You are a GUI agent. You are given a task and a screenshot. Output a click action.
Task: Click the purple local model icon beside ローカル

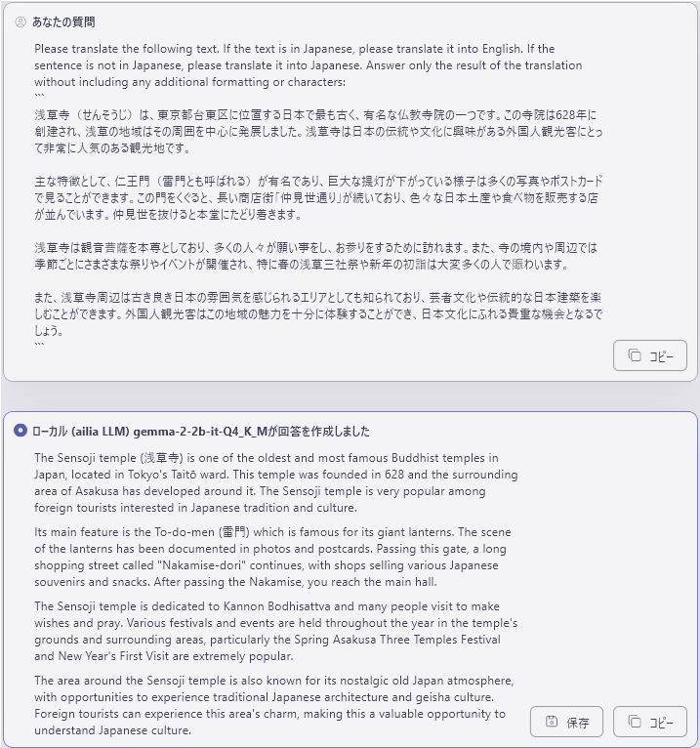(x=21, y=431)
